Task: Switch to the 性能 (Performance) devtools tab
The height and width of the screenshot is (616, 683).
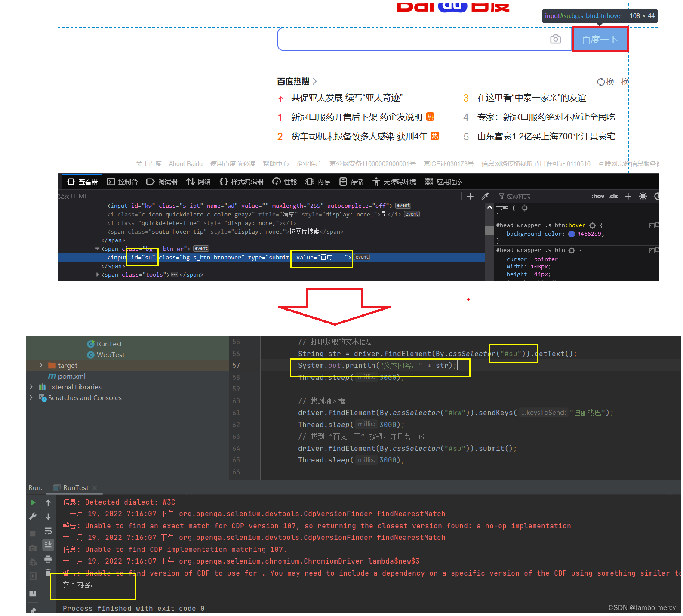Action: (284, 182)
